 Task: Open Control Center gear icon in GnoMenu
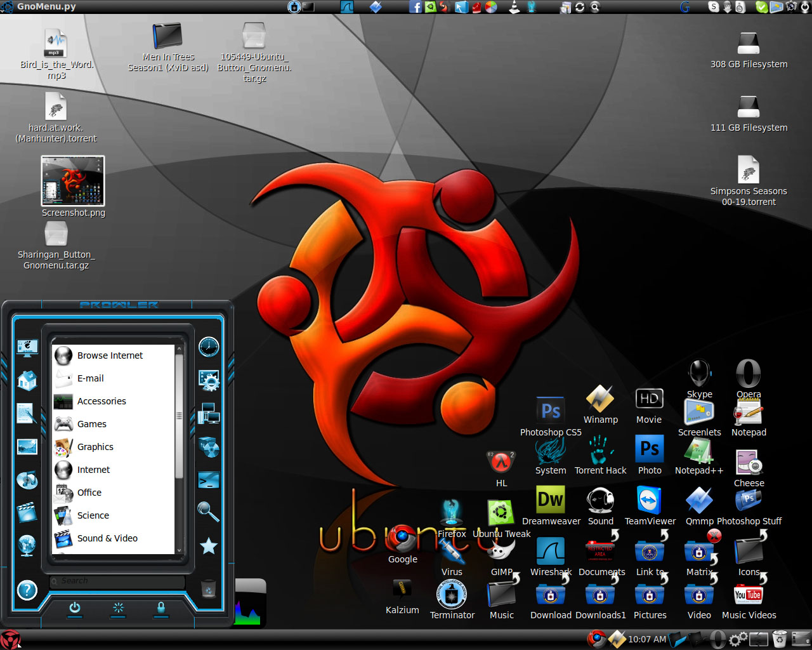point(209,380)
